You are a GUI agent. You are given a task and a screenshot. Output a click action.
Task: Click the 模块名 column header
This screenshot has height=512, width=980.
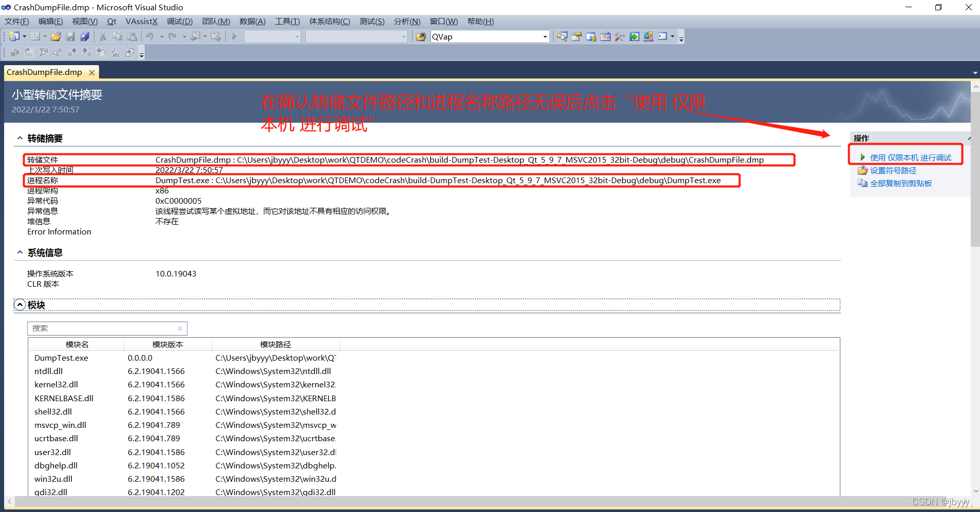(76, 344)
